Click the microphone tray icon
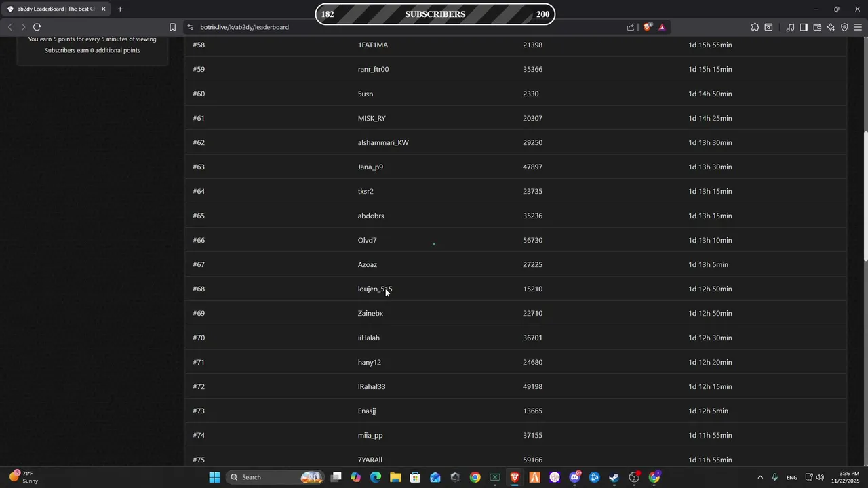The image size is (868, 488). (774, 477)
